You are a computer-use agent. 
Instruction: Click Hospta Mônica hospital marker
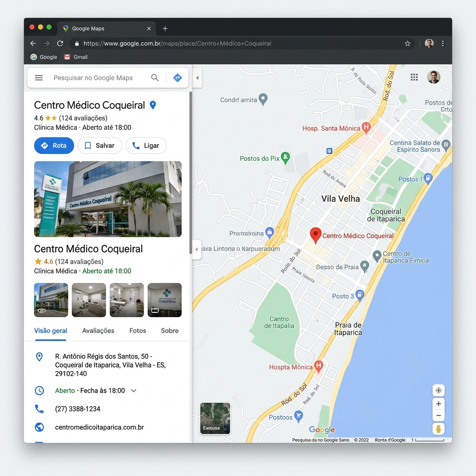[318, 366]
